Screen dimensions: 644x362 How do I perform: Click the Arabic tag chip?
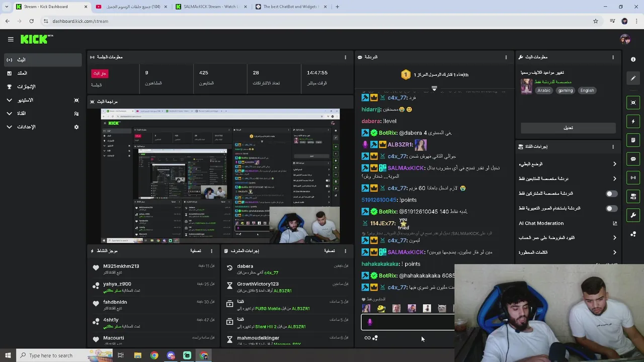pyautogui.click(x=544, y=90)
